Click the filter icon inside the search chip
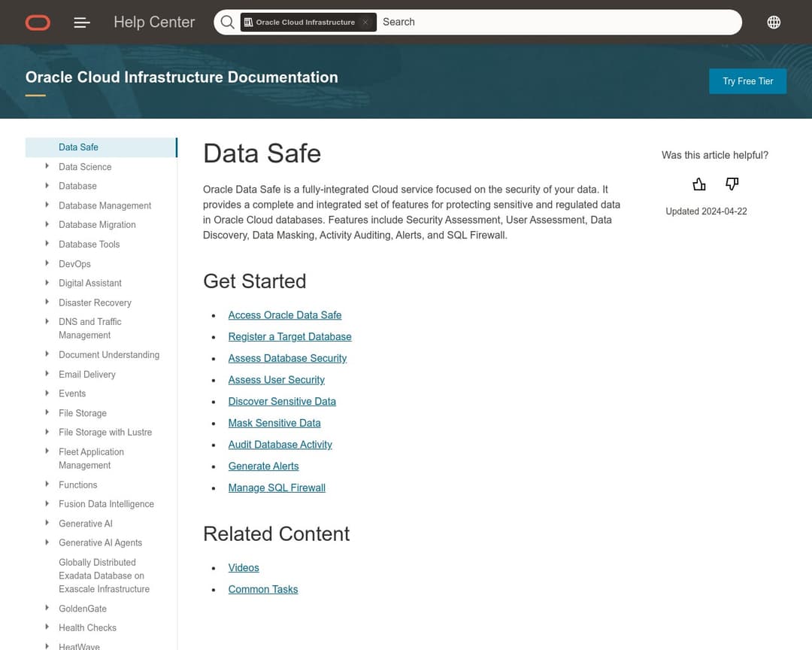The image size is (812, 650). point(250,22)
